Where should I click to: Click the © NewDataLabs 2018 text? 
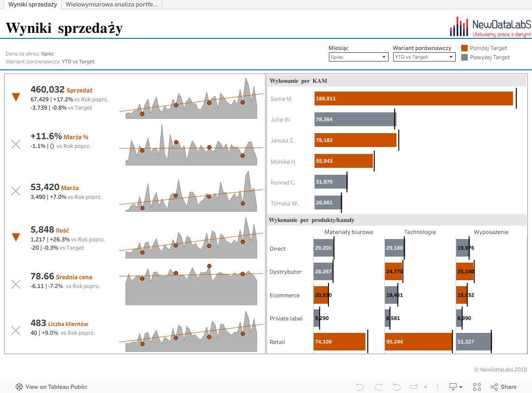(501, 369)
